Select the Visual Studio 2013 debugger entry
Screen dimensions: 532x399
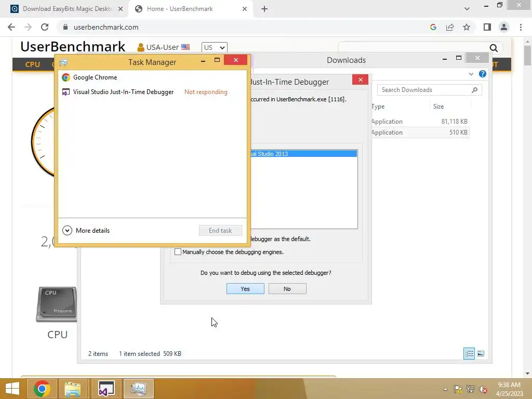(303, 154)
